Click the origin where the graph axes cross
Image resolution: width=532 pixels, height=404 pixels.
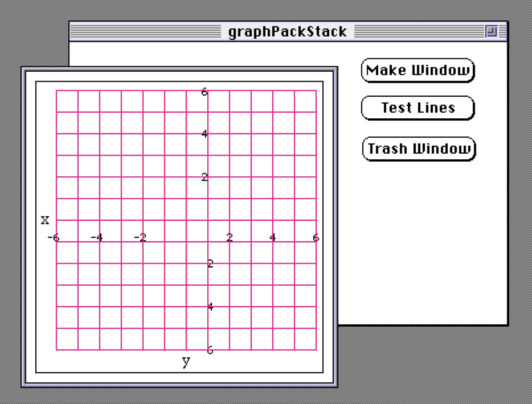pyautogui.click(x=208, y=241)
